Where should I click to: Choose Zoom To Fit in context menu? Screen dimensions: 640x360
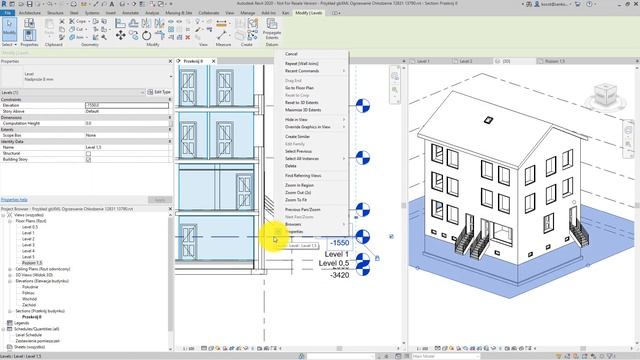pyautogui.click(x=296, y=200)
